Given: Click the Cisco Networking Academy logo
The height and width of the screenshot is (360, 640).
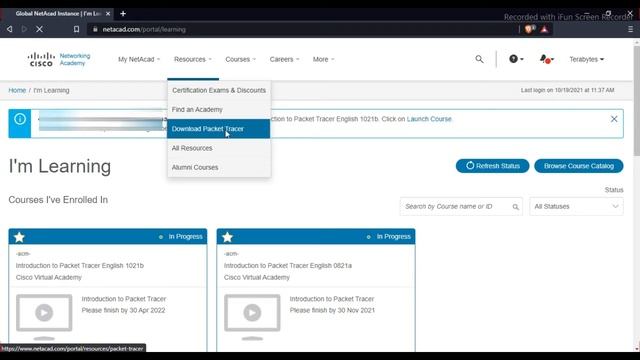Looking at the screenshot, I should coord(59,59).
